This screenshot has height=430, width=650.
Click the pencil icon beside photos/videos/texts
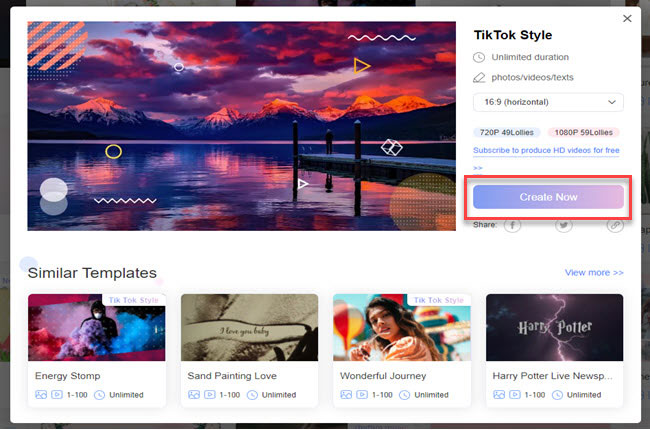point(479,77)
